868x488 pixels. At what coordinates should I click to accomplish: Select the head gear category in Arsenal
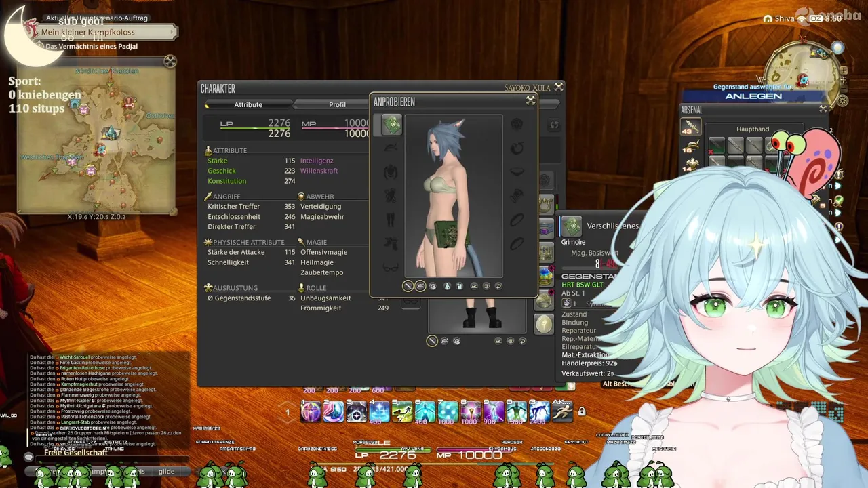pyautogui.click(x=691, y=146)
